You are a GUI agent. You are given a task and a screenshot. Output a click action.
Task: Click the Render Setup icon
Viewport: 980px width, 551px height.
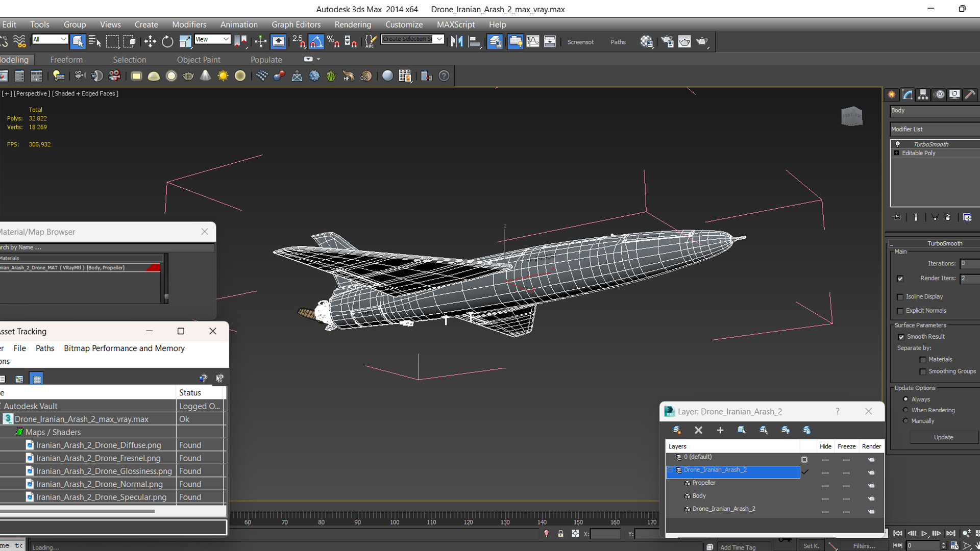(667, 42)
